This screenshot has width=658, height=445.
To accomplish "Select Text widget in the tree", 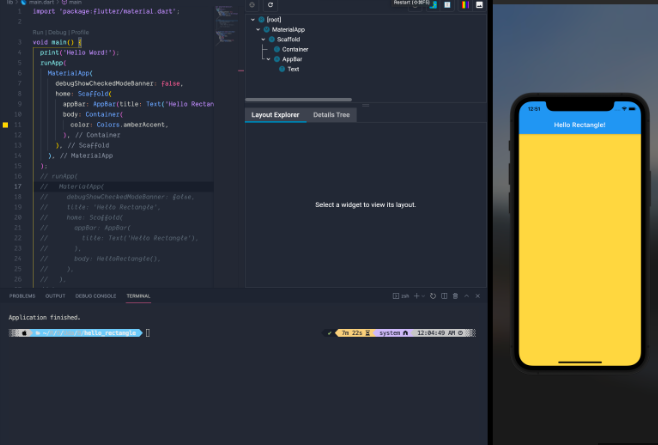I will click(293, 69).
